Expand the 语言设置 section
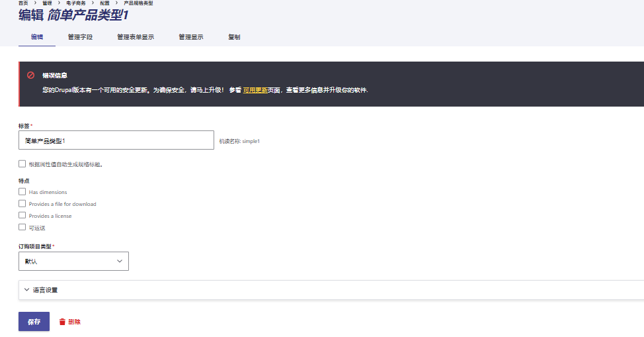 click(331, 290)
